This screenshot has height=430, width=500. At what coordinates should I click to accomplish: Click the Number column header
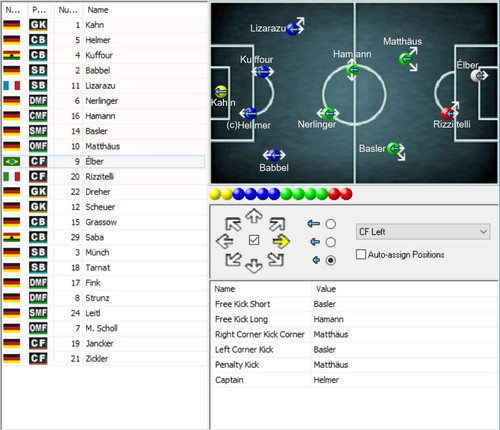pyautogui.click(x=68, y=10)
